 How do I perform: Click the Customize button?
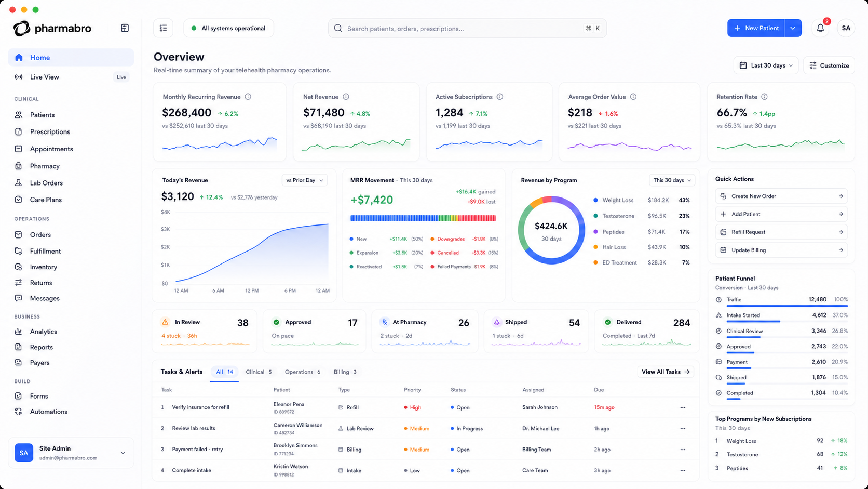829,65
